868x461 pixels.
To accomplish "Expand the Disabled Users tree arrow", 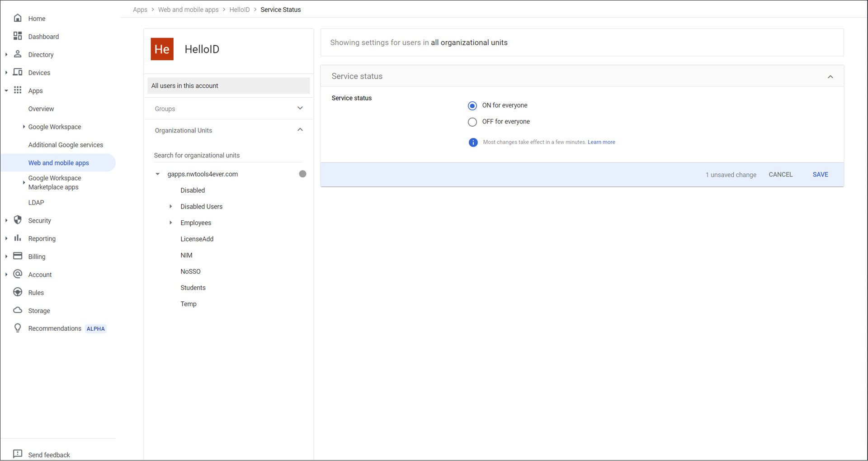I will click(171, 207).
